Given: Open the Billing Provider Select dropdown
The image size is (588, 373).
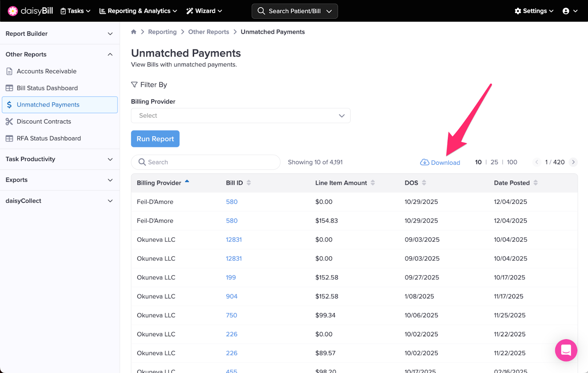Looking at the screenshot, I should coord(240,116).
